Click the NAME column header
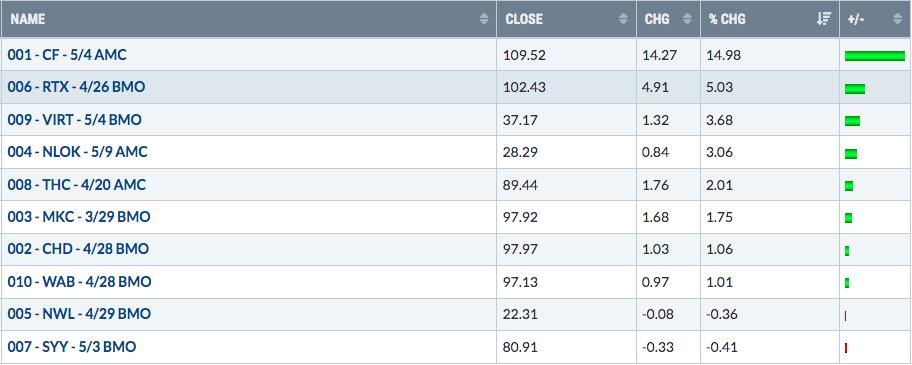Viewport: 912px width, 365px height. coord(28,19)
